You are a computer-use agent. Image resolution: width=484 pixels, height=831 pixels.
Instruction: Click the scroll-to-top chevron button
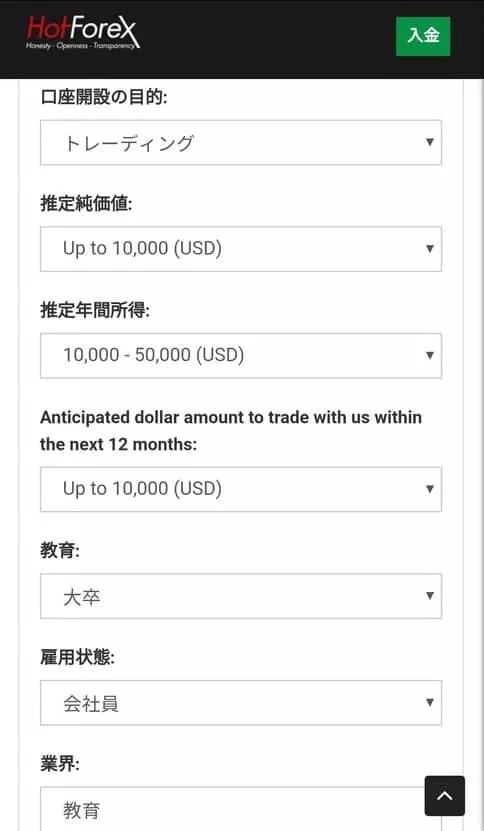(445, 795)
